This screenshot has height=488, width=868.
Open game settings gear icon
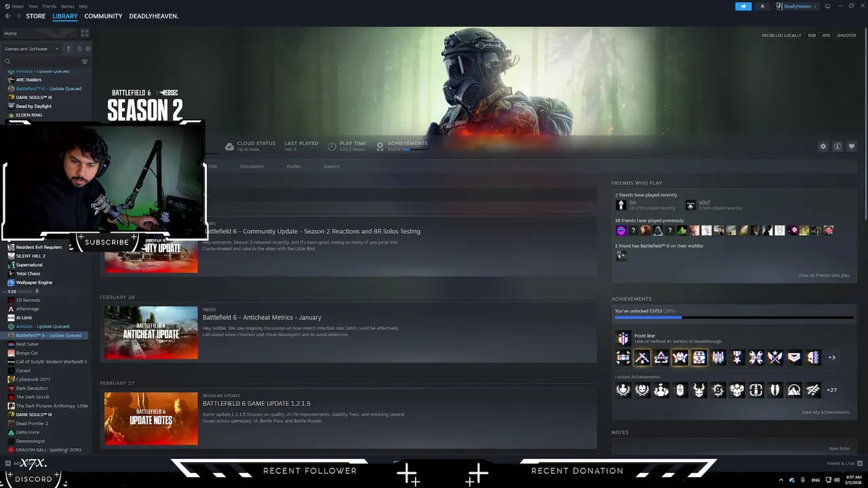click(x=823, y=146)
